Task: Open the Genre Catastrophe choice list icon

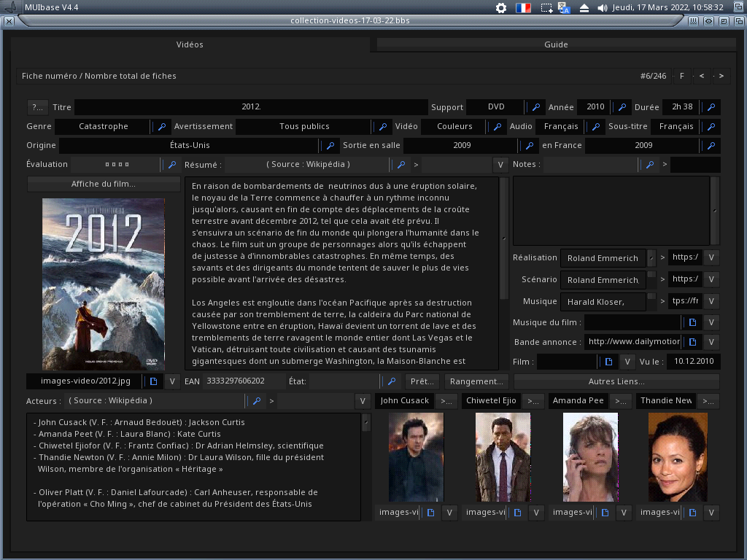Action: coord(162,127)
